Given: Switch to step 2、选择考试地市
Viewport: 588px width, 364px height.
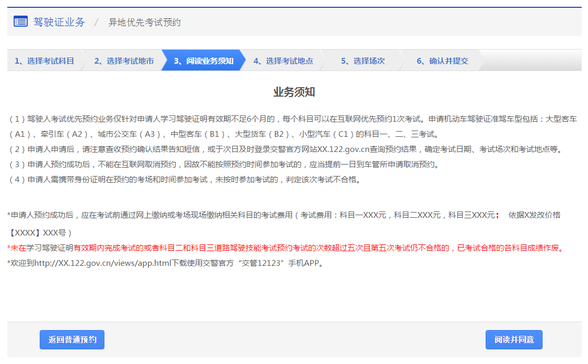Looking at the screenshot, I should tap(124, 61).
